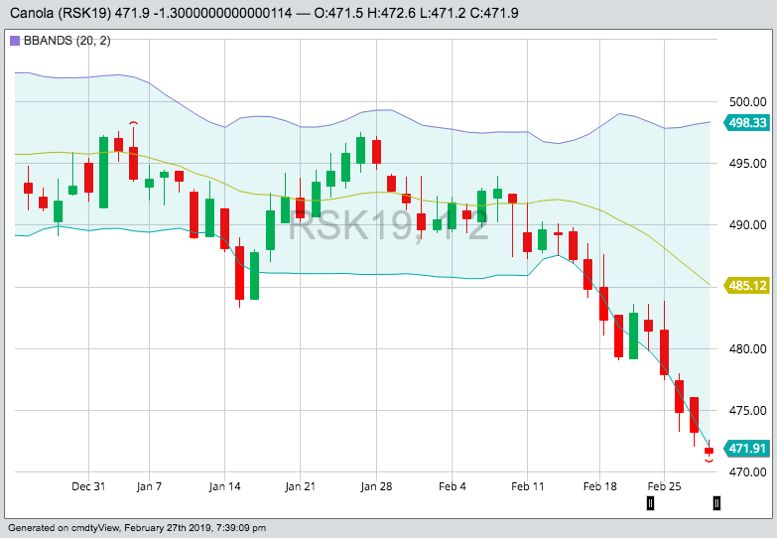Click the upper band 498.33 price tag
The height and width of the screenshot is (538, 777).
click(747, 123)
